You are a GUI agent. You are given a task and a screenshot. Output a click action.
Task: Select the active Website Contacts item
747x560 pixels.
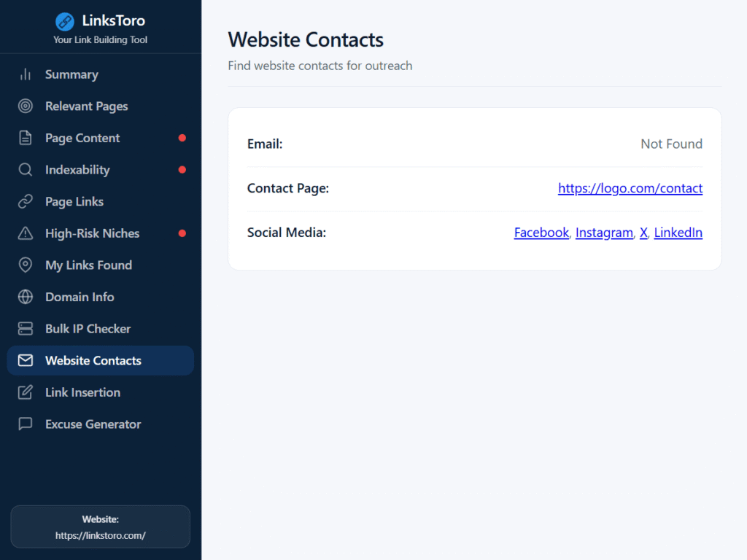(x=101, y=360)
